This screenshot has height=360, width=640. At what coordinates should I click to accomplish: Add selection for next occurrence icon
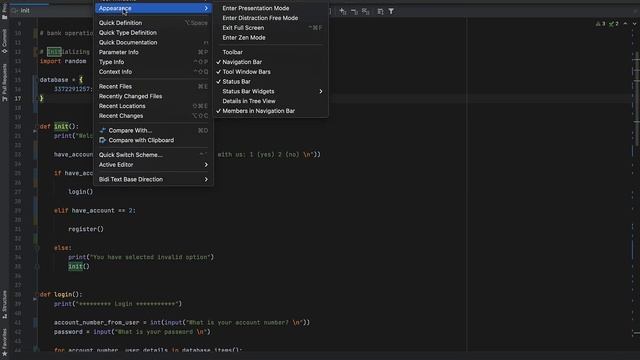coord(343,11)
